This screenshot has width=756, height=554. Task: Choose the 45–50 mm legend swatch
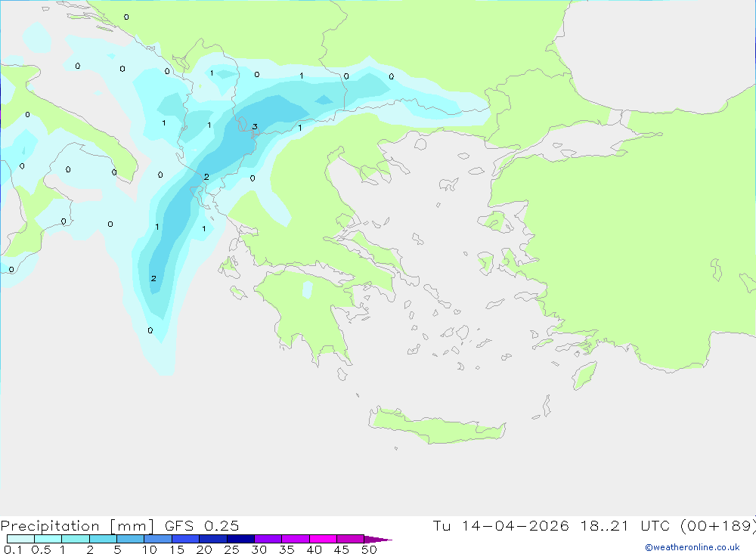click(x=351, y=539)
